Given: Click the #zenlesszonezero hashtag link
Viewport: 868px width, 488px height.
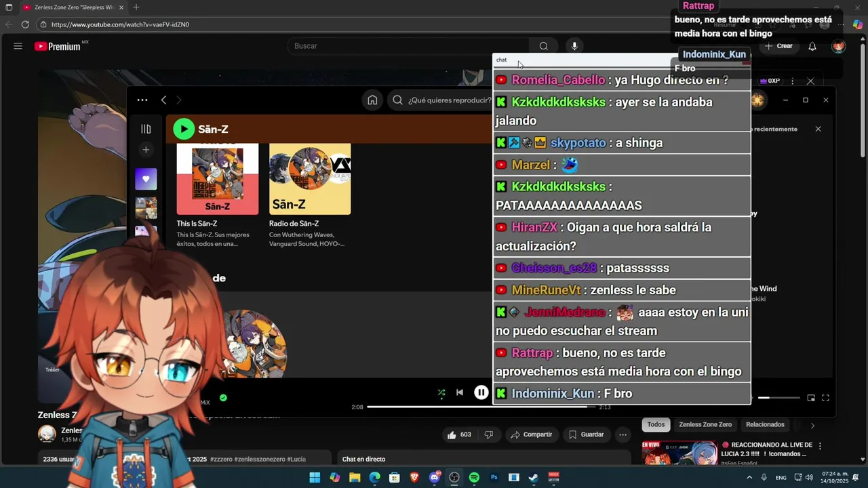Looking at the screenshot, I should click(260, 460).
